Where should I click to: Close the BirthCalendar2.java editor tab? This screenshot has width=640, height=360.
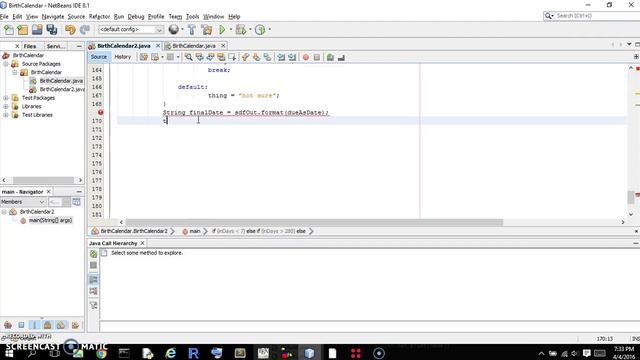click(x=158, y=46)
